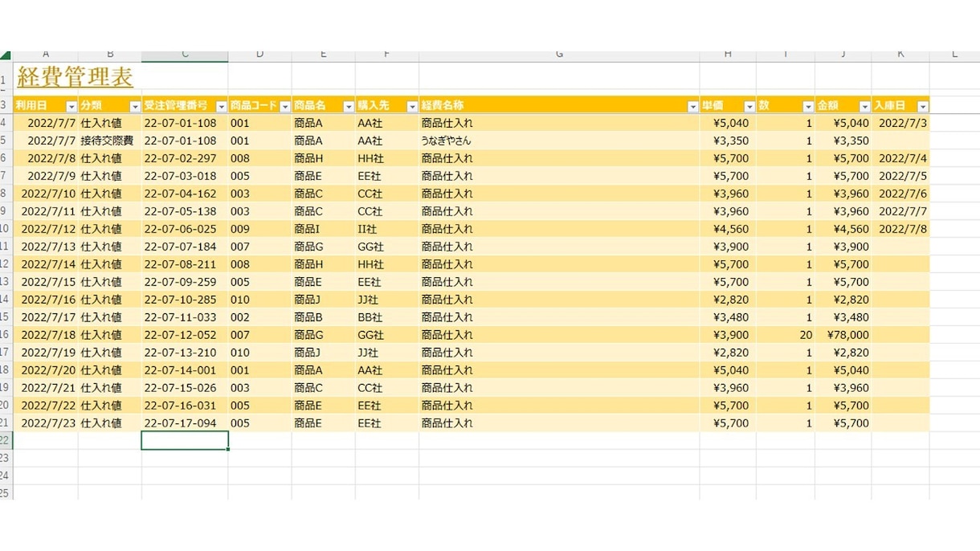Image resolution: width=980 pixels, height=551 pixels.
Task: Open the 商品コード filter dropdown
Action: tap(284, 107)
